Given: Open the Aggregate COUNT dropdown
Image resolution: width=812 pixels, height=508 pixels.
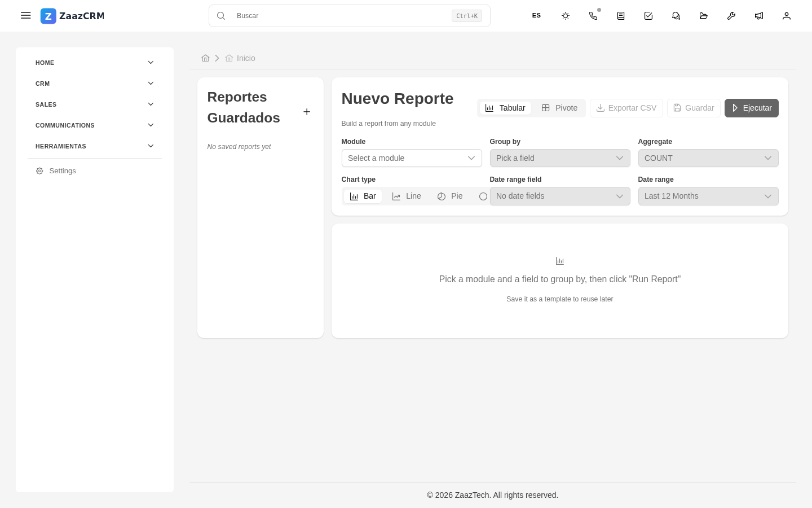Looking at the screenshot, I should tap(708, 158).
